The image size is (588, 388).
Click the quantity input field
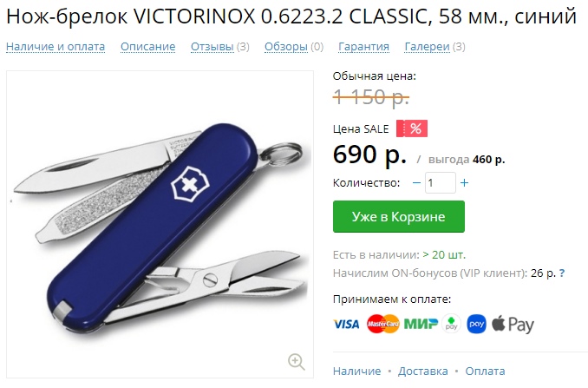pos(441,183)
